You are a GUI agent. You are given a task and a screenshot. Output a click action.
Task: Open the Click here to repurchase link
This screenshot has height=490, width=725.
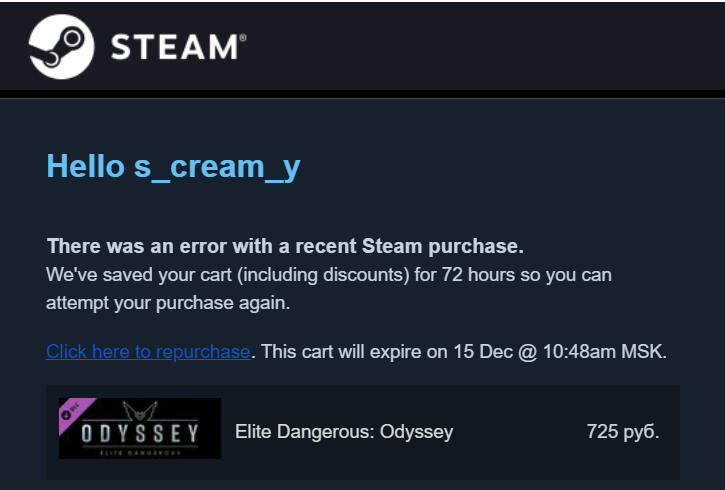tap(148, 352)
